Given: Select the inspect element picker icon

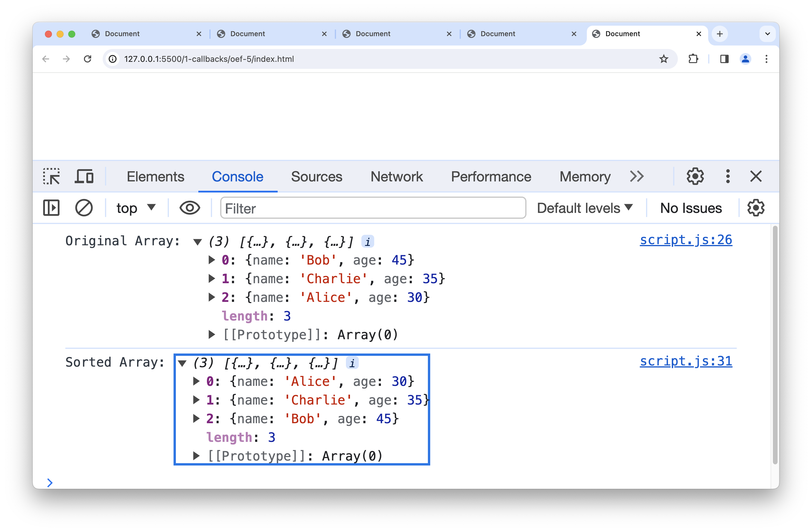Looking at the screenshot, I should click(52, 176).
